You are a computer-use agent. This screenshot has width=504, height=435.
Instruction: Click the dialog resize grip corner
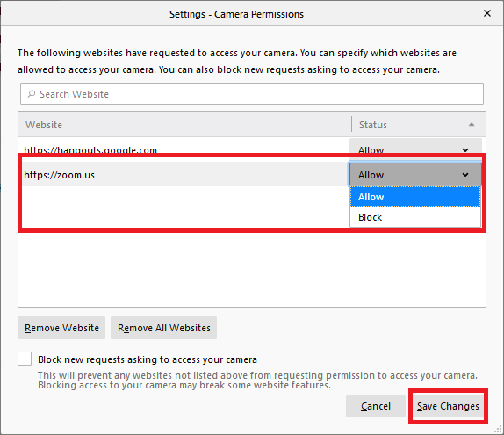point(498,429)
